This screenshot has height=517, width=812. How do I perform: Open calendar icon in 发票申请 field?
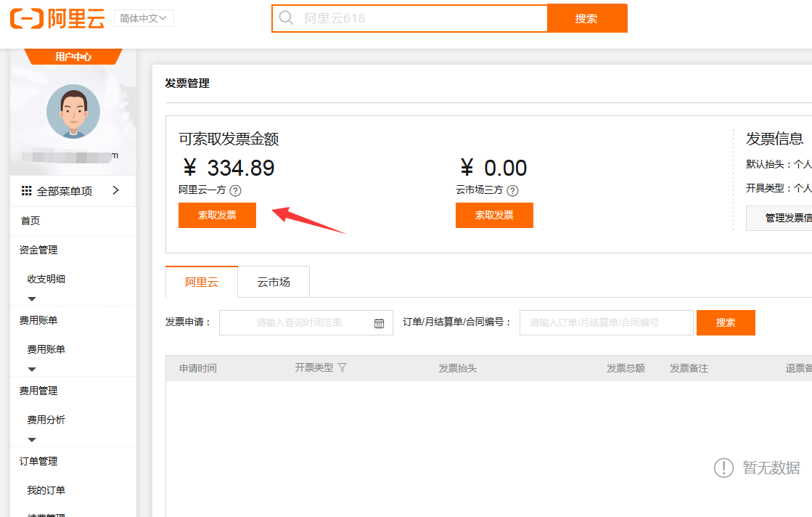pos(379,323)
